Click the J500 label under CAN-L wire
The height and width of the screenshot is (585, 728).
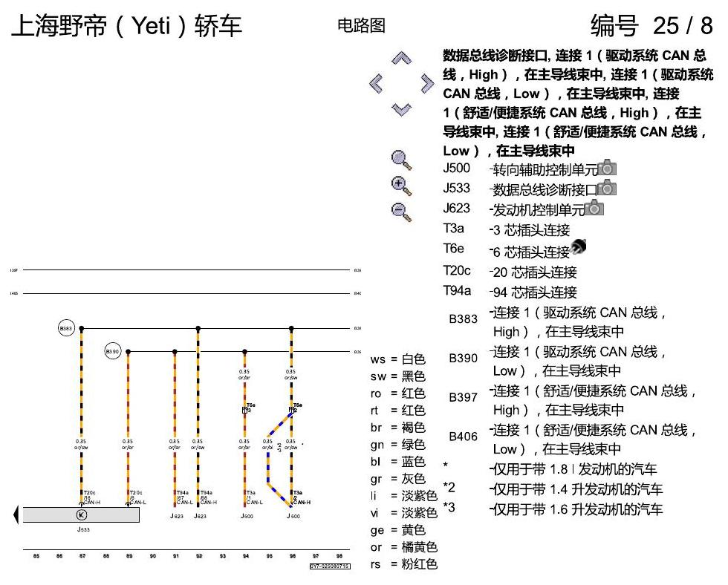[247, 516]
